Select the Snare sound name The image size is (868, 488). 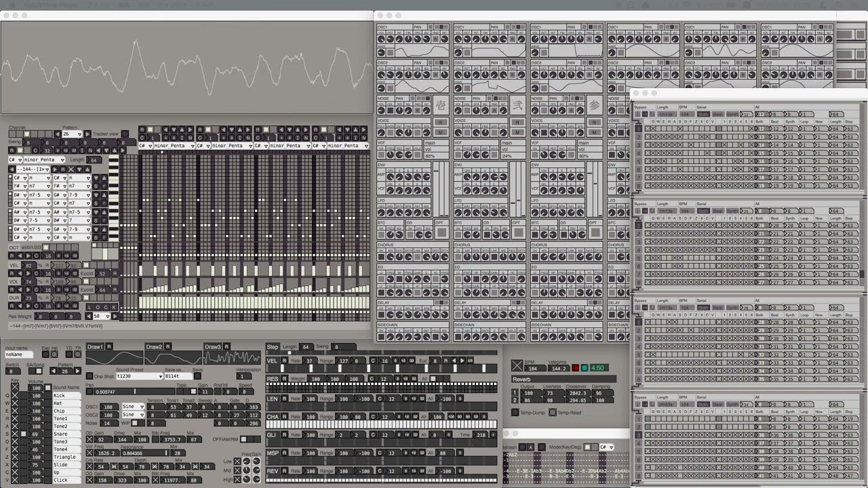(x=67, y=434)
